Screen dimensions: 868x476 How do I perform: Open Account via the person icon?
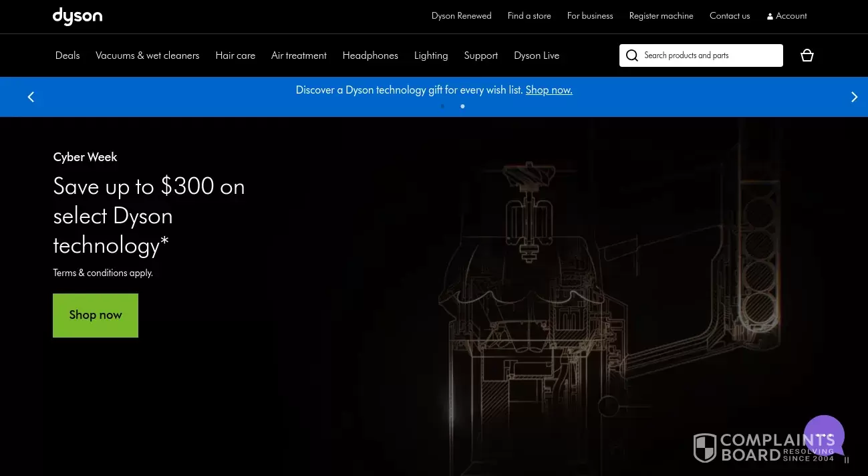pyautogui.click(x=770, y=16)
